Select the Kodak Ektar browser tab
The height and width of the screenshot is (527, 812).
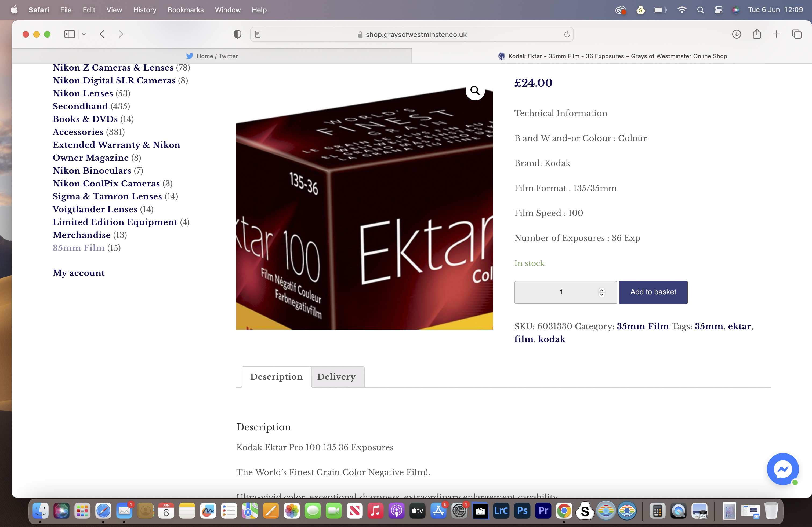[x=612, y=56]
